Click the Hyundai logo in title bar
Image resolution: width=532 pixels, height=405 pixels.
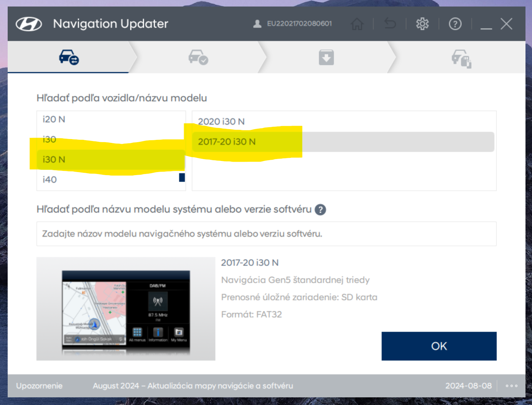point(29,24)
